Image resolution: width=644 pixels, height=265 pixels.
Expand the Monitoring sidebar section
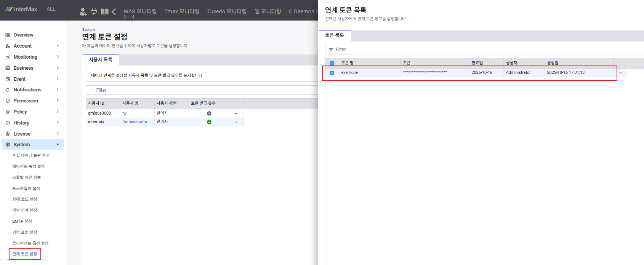click(x=32, y=57)
